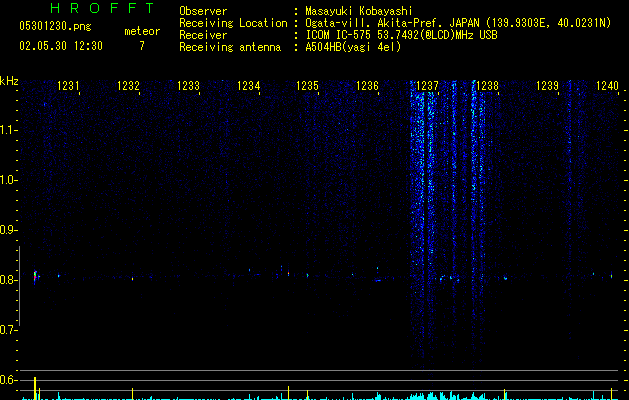
Task: Click the 1234 time marker
Action: (248, 86)
